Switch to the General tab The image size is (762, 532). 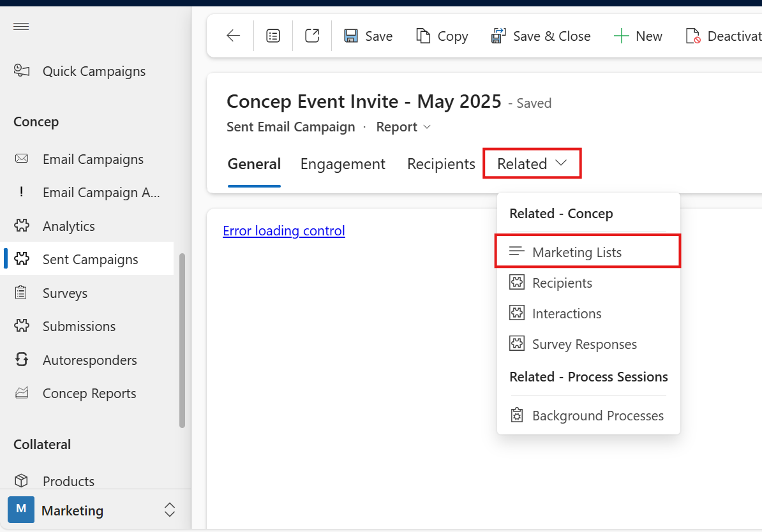(254, 164)
